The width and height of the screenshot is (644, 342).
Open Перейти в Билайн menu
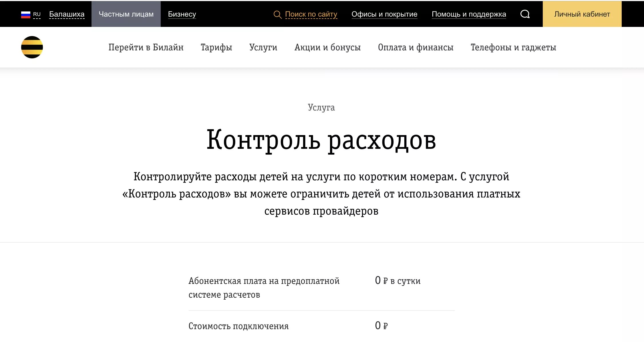click(146, 48)
